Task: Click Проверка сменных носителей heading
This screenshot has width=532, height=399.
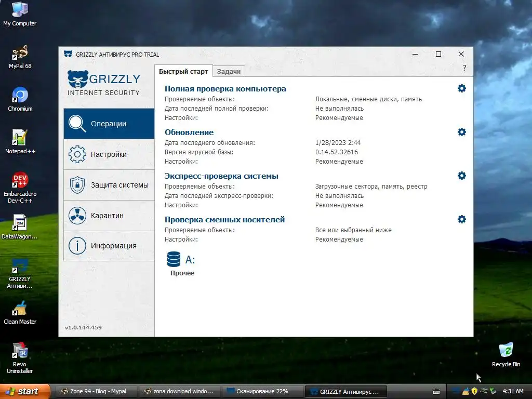Action: click(224, 220)
